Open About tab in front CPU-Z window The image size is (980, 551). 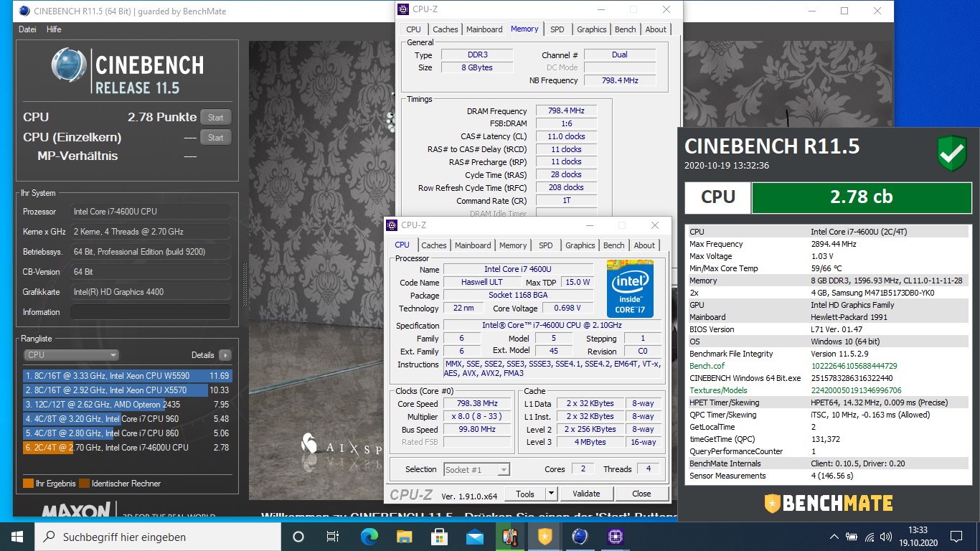tap(644, 245)
